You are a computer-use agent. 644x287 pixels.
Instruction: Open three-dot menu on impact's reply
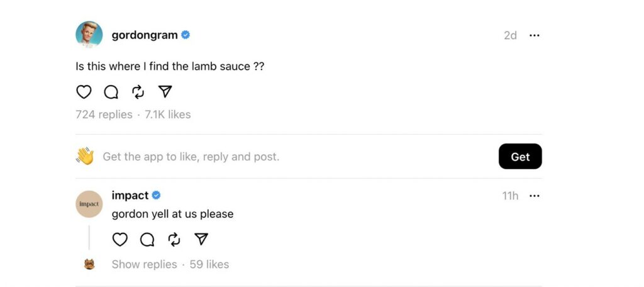[x=534, y=196]
